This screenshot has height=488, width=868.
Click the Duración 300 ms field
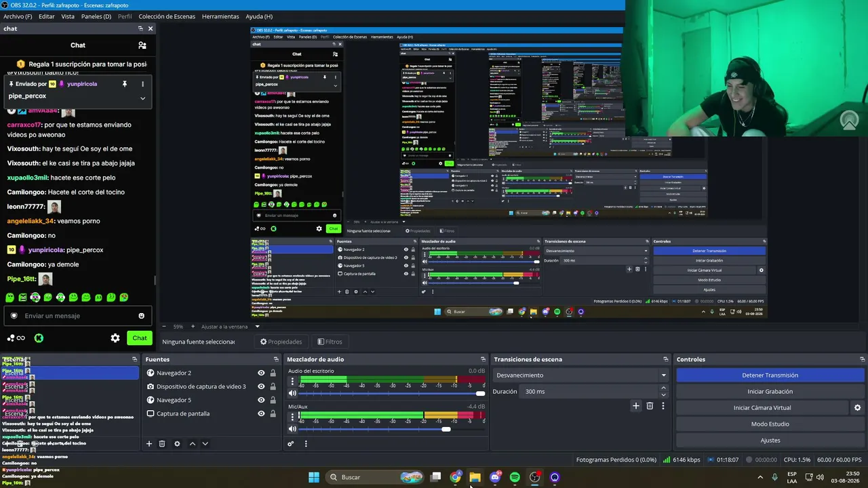pos(589,392)
